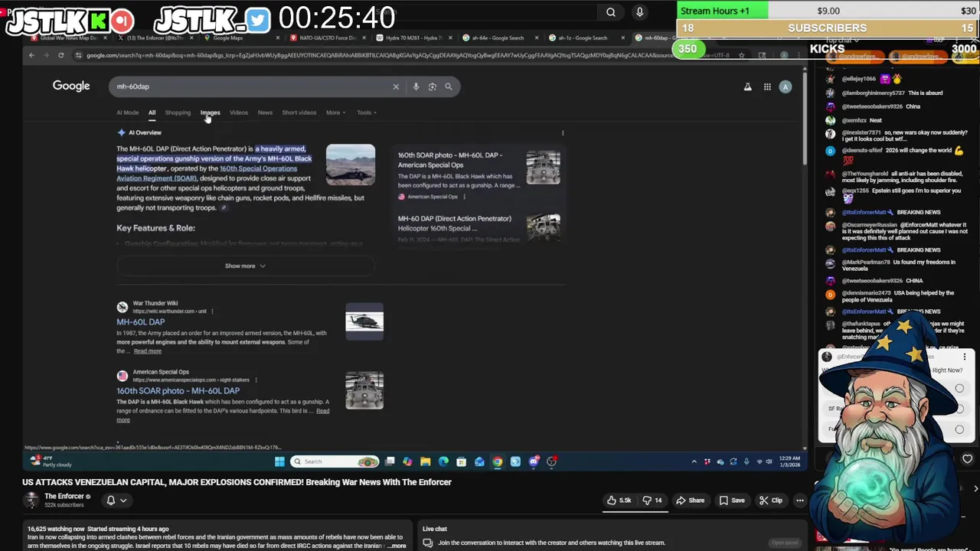
Task: Select the second poll option radio
Action: click(x=959, y=409)
